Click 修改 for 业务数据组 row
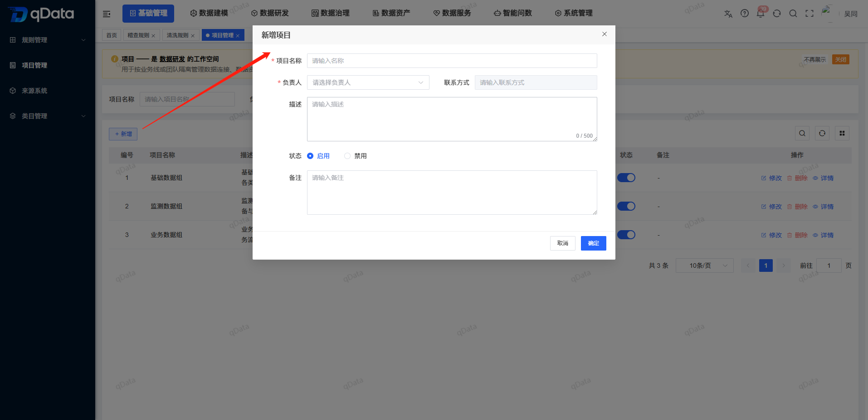The image size is (868, 420). (771, 235)
